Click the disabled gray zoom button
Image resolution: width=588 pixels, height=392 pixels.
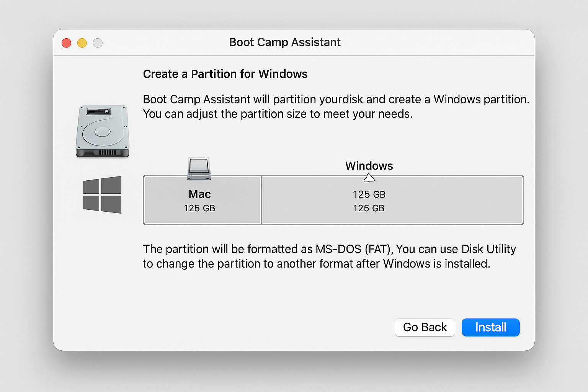98,43
